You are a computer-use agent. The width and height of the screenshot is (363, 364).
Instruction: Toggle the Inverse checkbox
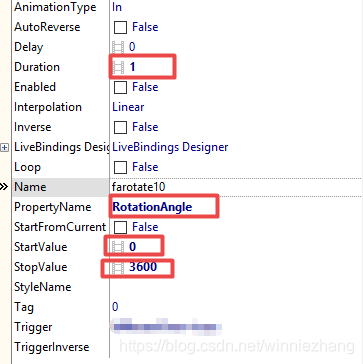pyautogui.click(x=120, y=127)
